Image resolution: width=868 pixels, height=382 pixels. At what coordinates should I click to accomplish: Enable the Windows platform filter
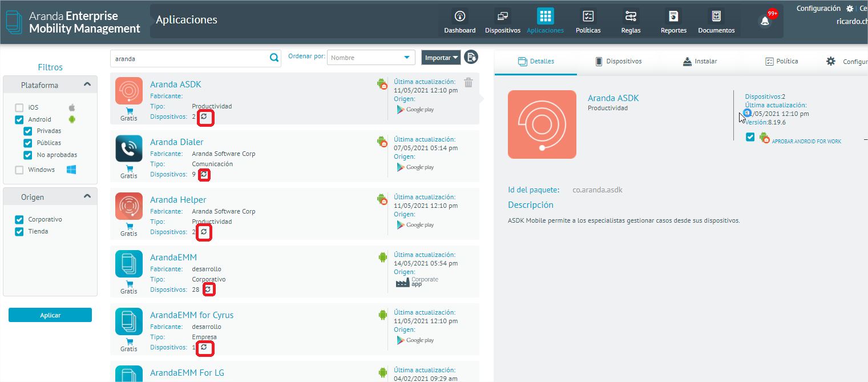19,170
